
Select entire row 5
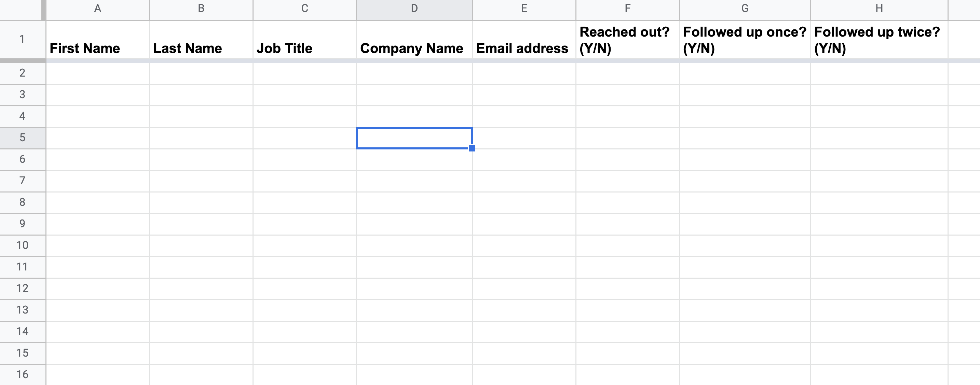(22, 138)
